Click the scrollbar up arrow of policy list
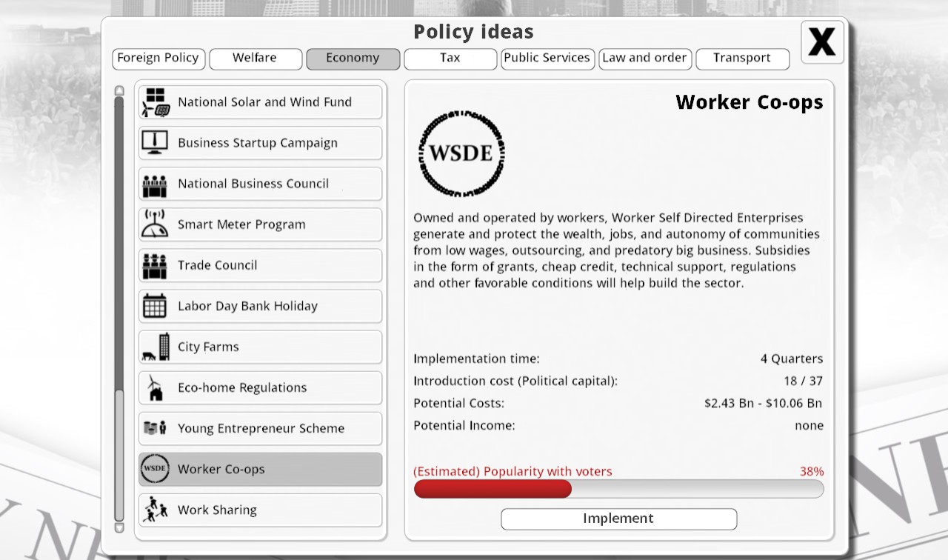 click(x=119, y=90)
